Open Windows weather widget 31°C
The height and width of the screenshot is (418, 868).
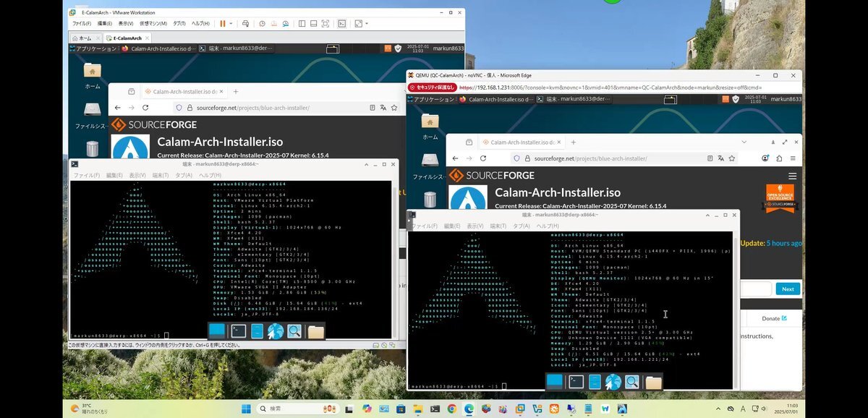(90, 409)
